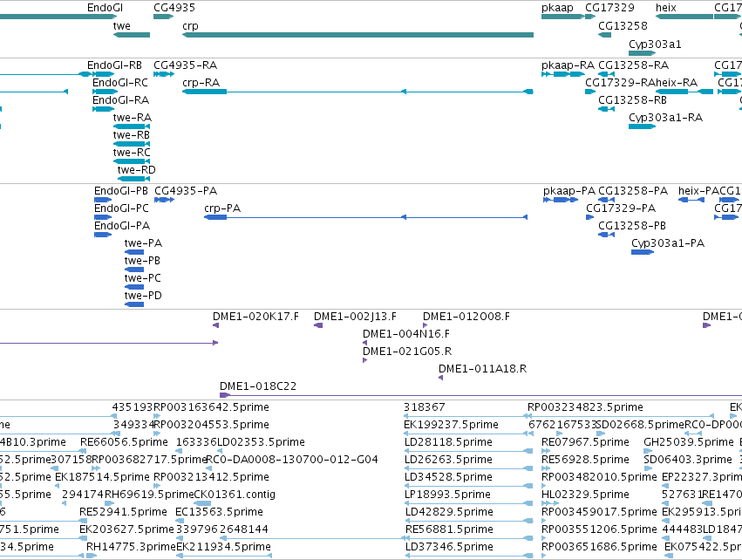Click the heix gene label
Viewport: 742px width, 560px height.
click(666, 8)
